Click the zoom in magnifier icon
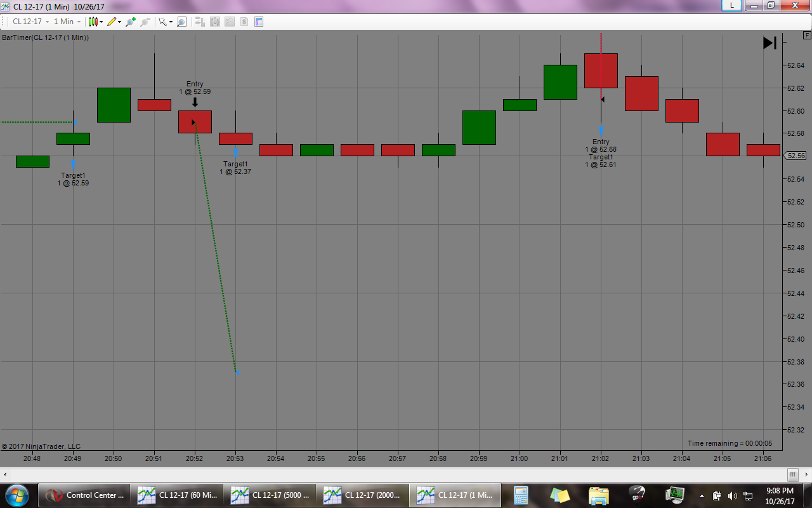Image resolution: width=812 pixels, height=508 pixels. (x=131, y=22)
